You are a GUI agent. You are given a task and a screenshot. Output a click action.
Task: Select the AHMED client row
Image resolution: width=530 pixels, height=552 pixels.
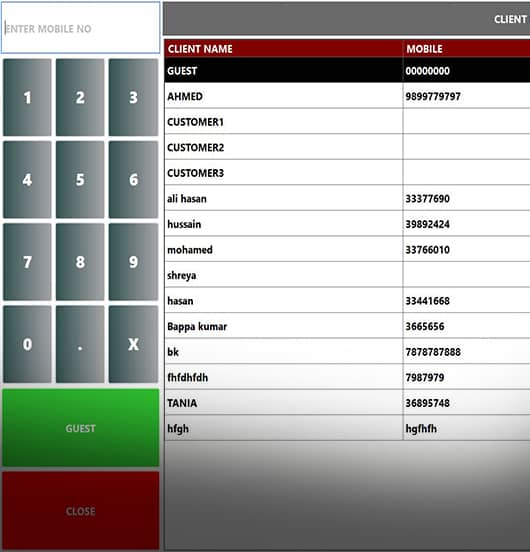point(347,96)
